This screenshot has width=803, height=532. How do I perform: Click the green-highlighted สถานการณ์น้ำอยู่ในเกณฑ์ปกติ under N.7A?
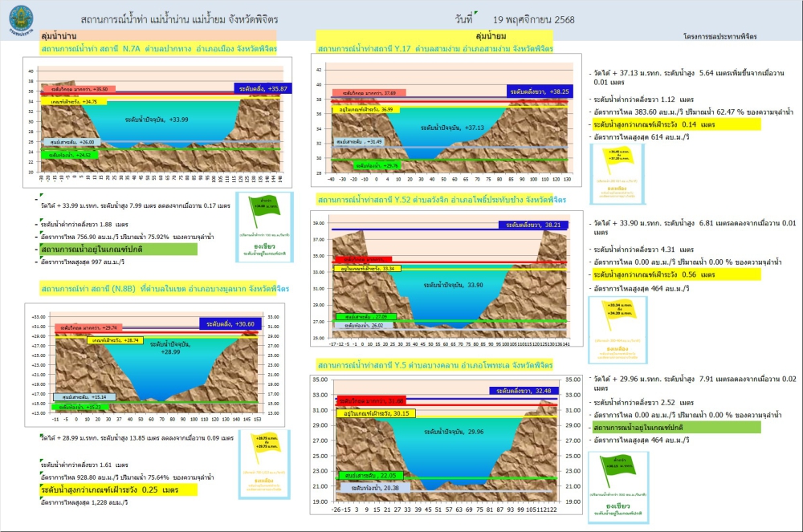[119, 250]
